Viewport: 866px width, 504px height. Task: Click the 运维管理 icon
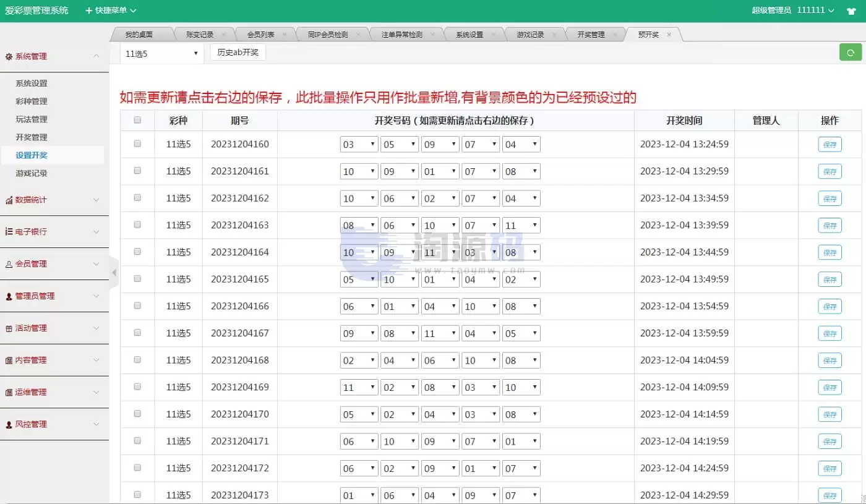[9, 393]
